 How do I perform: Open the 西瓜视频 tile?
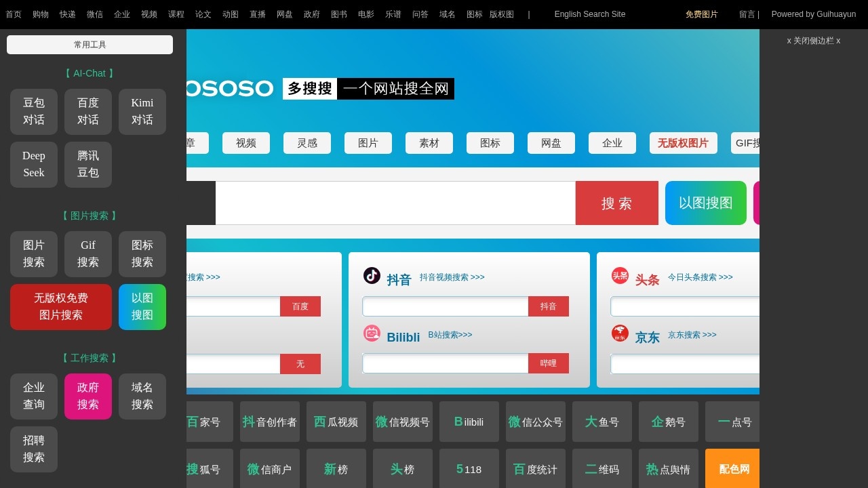point(336,422)
